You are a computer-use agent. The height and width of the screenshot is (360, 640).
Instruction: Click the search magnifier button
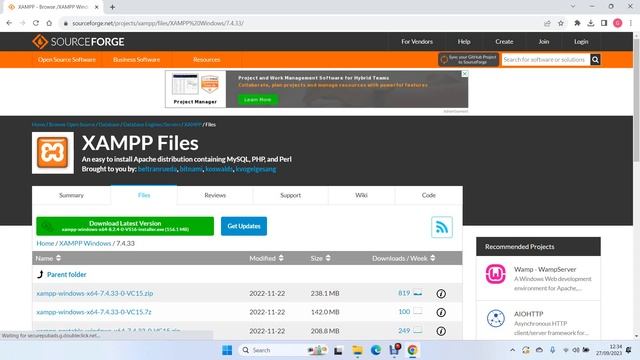click(595, 60)
